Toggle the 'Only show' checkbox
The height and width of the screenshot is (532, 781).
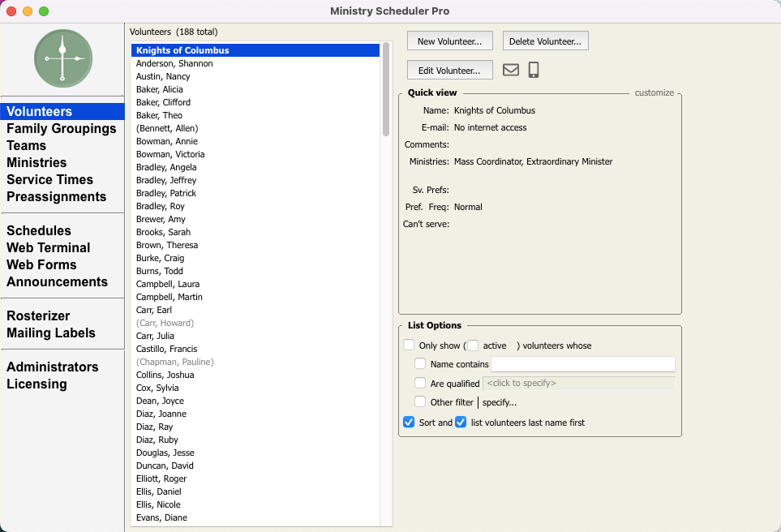tap(409, 345)
